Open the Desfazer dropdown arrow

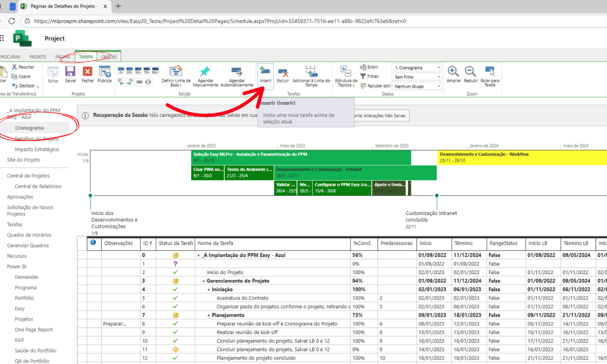(38, 86)
